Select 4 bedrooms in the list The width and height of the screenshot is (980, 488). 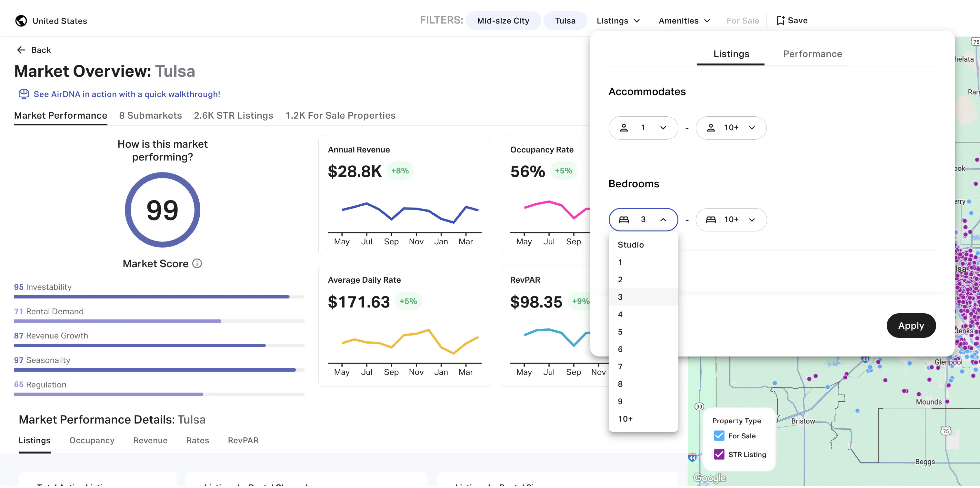(x=643, y=315)
